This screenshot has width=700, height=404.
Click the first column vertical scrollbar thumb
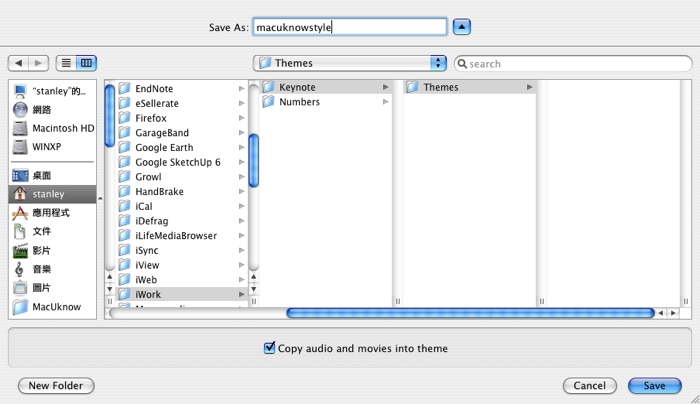[x=109, y=116]
